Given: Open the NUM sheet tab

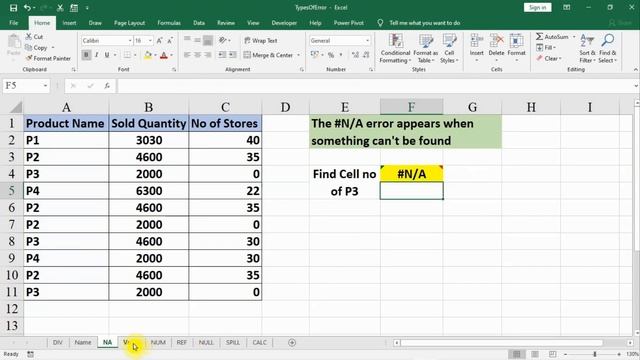Looking at the screenshot, I should (158, 342).
